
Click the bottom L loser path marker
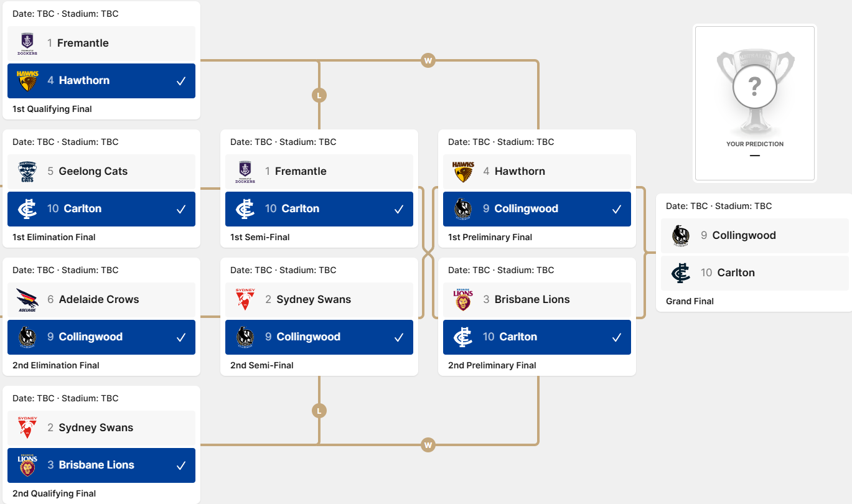coord(319,411)
